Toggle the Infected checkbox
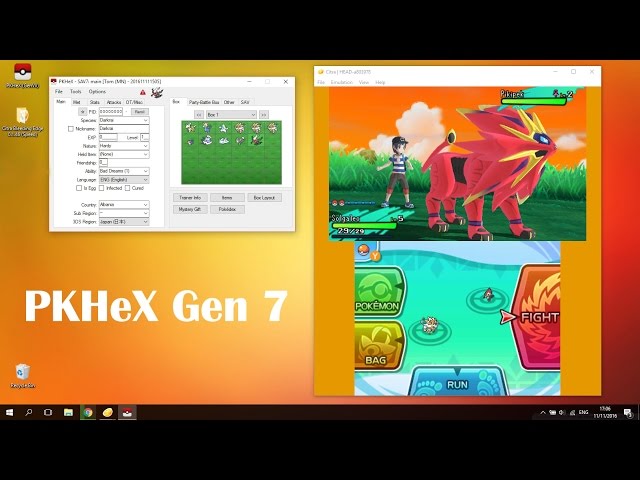 101,188
